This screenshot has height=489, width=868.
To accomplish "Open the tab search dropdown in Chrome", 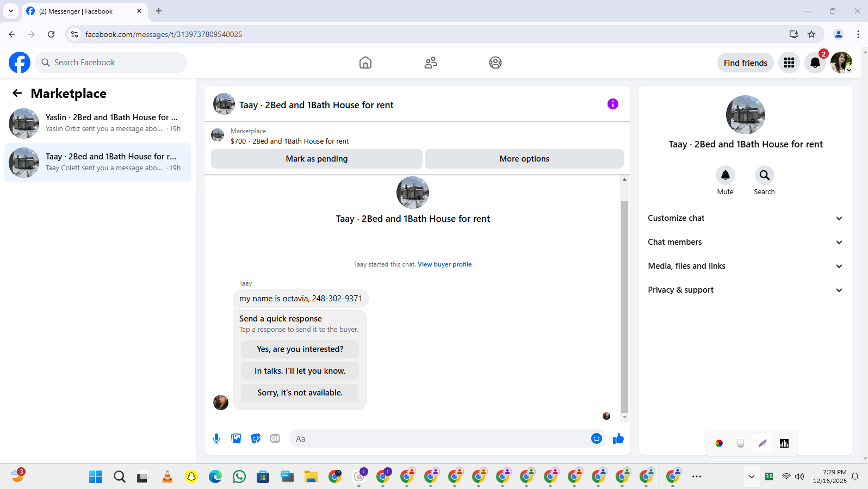I will click(11, 11).
